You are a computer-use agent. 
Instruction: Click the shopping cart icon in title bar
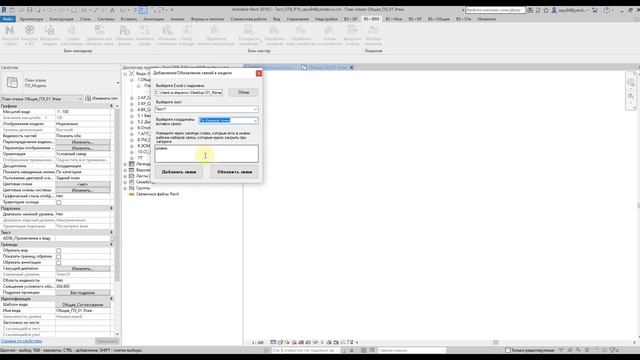point(595,10)
